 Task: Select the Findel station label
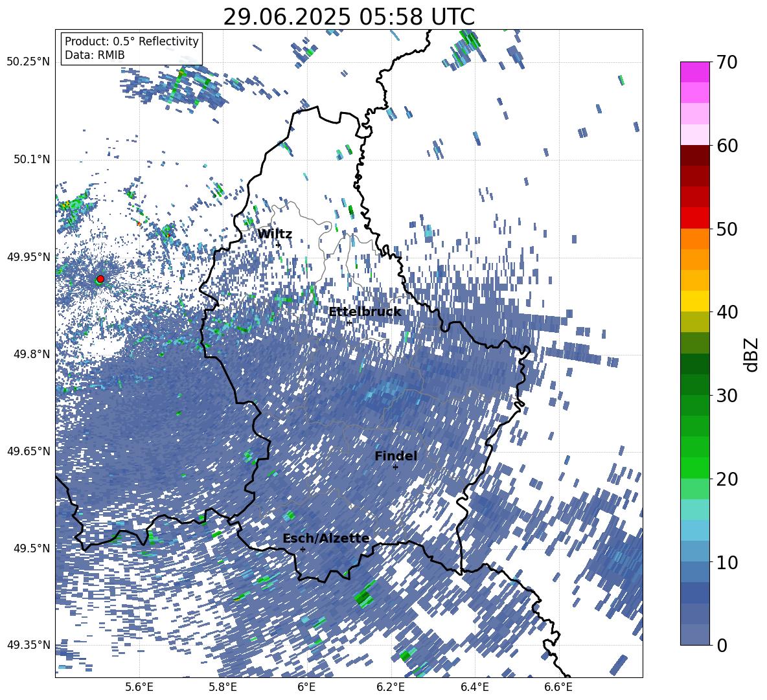(x=396, y=456)
